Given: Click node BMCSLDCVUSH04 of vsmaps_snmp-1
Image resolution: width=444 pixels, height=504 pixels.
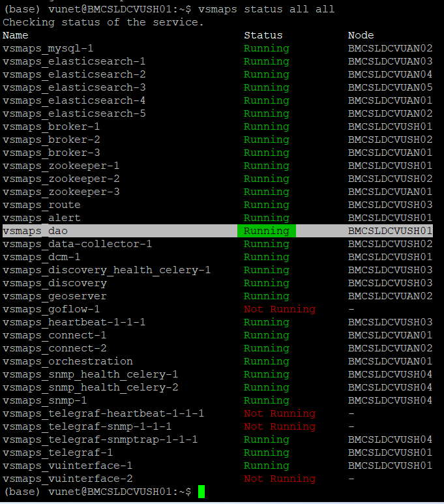Looking at the screenshot, I should coord(390,400).
